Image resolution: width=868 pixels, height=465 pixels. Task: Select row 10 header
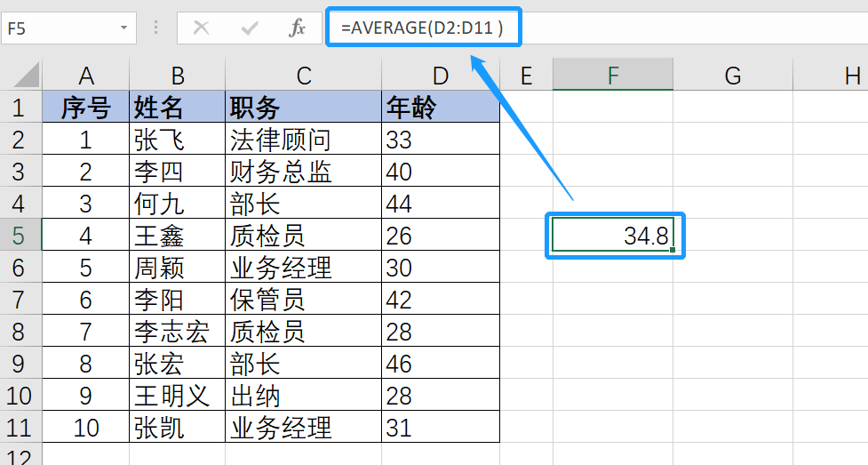(20, 395)
